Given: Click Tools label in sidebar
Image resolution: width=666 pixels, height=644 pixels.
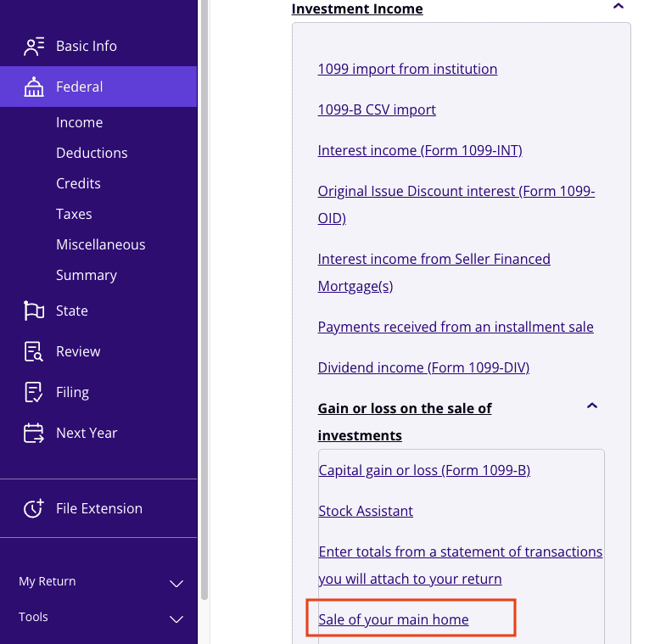Looking at the screenshot, I should pyautogui.click(x=33, y=617).
